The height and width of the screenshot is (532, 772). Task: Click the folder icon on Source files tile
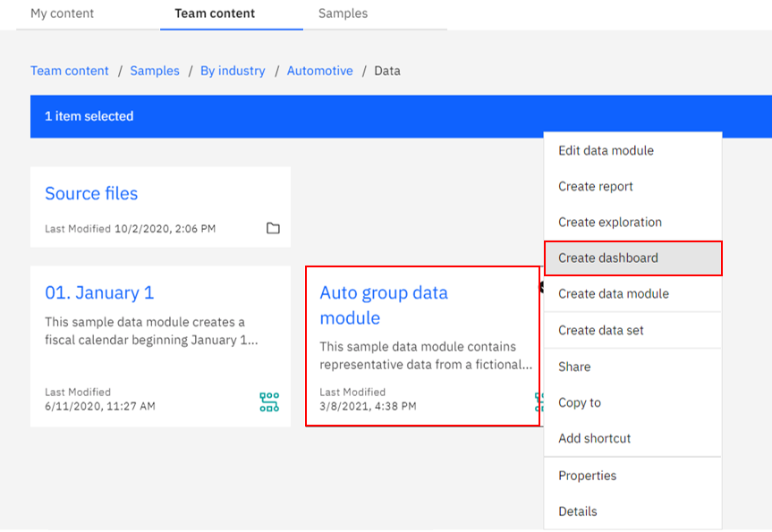[274, 228]
